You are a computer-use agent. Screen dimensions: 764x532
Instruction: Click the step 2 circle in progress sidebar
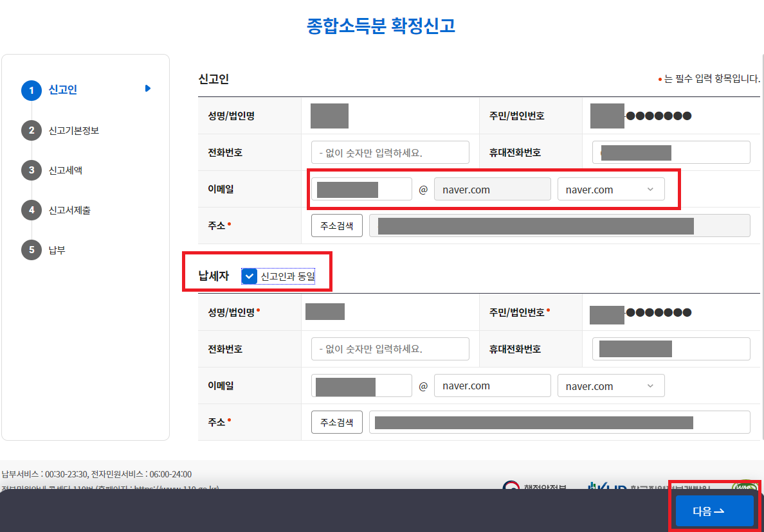click(32, 130)
